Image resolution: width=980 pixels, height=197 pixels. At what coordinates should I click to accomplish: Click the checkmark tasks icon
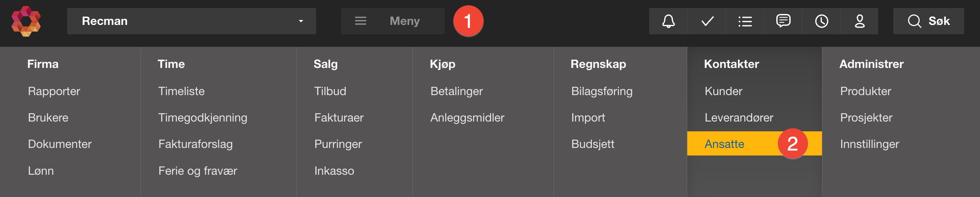tap(707, 21)
